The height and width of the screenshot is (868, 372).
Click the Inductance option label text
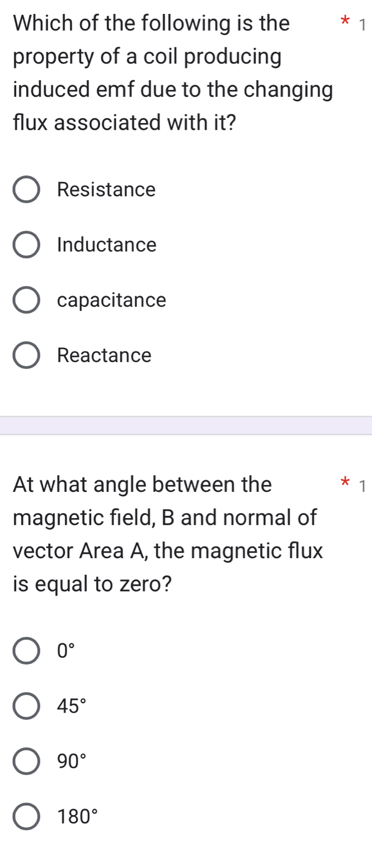(x=107, y=245)
